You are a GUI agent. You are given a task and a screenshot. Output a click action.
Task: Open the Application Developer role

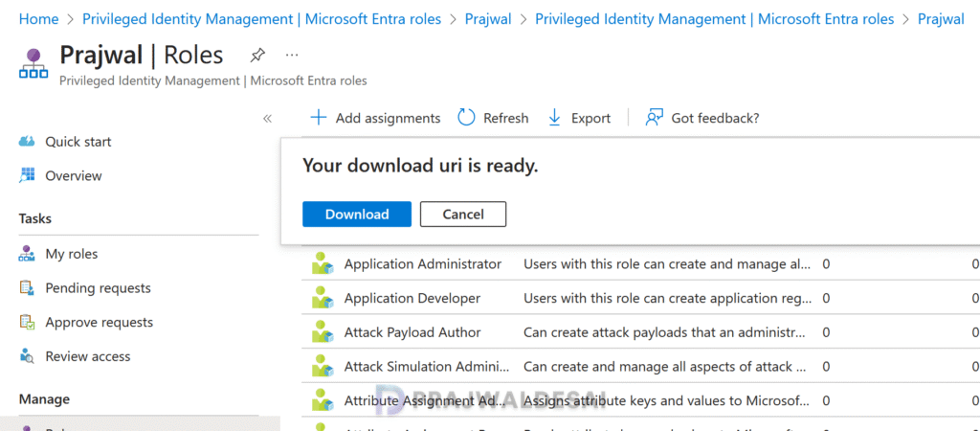point(412,299)
